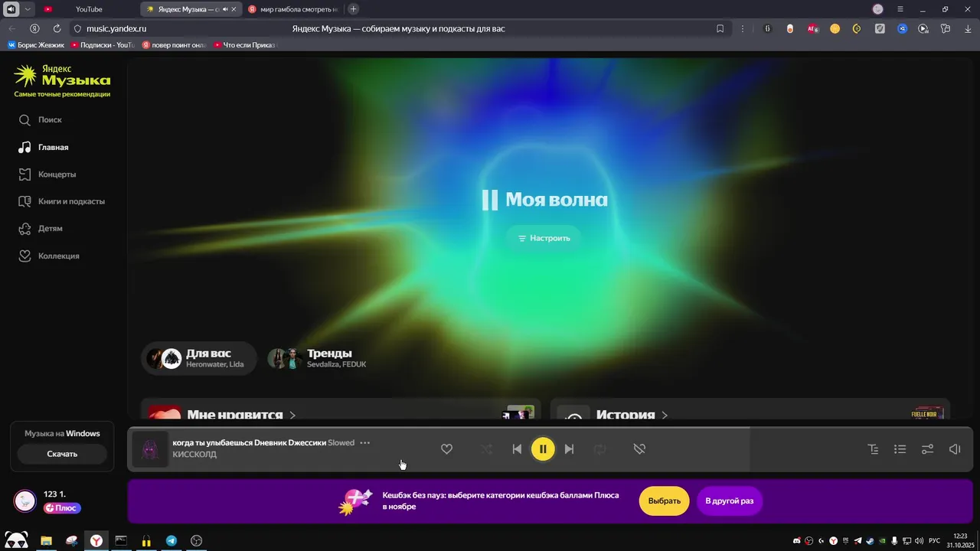Dismiss banner with В другой раз
980x551 pixels.
pos(730,501)
